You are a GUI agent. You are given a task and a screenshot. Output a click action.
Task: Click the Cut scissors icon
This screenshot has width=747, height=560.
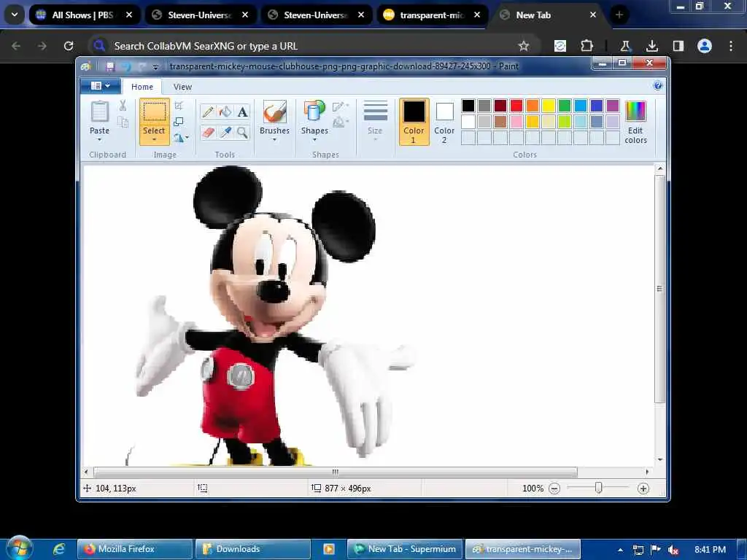pyautogui.click(x=123, y=105)
